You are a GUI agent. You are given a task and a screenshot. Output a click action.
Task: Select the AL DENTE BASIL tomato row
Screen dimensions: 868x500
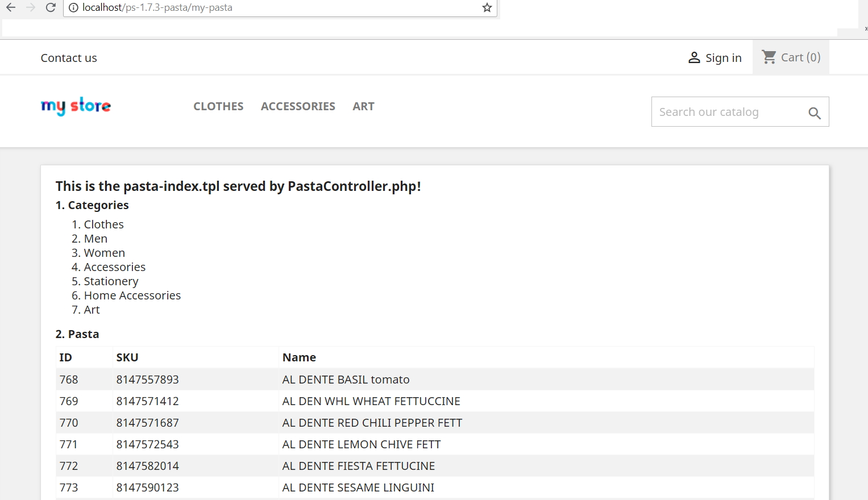tap(346, 380)
